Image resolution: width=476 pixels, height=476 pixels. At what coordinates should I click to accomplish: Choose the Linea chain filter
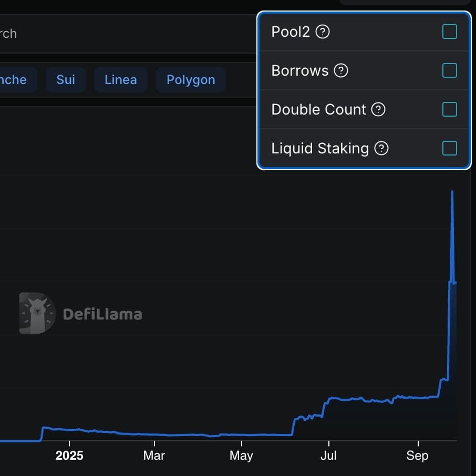tap(121, 80)
